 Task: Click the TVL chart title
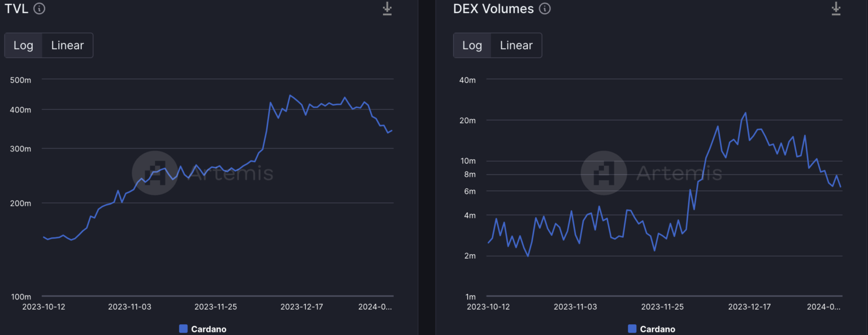click(16, 8)
